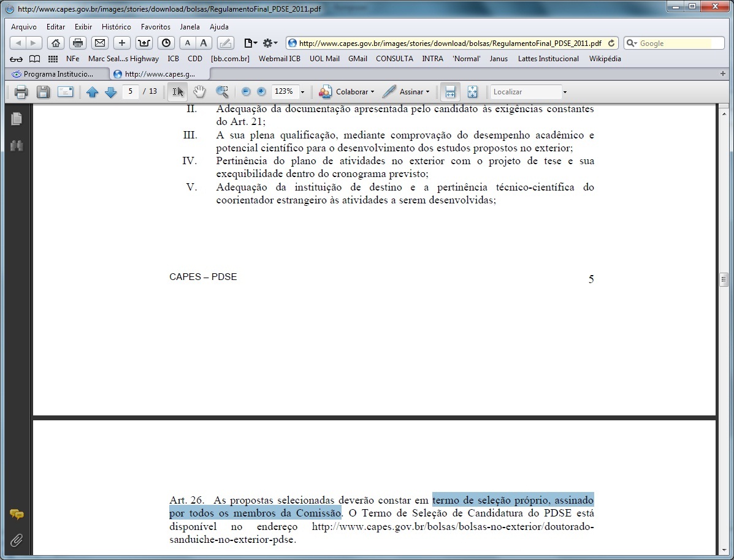The image size is (734, 560).
Task: Open the binoculars search panel in sidebar
Action: [17, 145]
